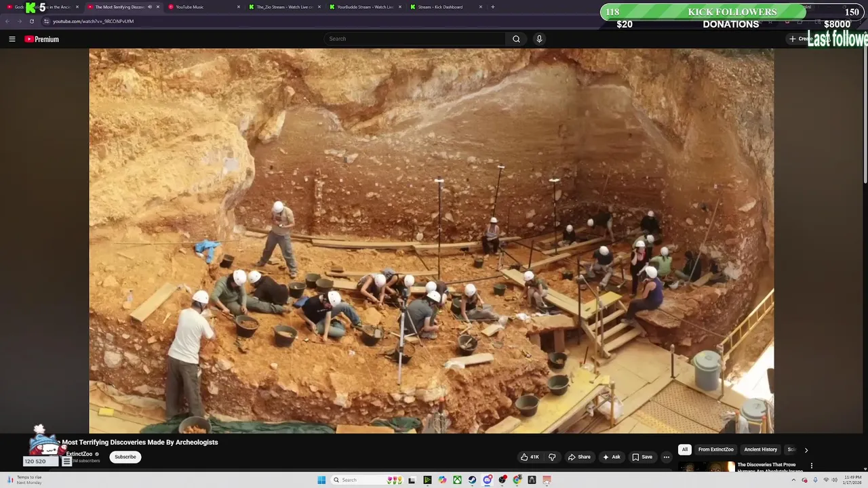Open the taskbar microphone tray icon

(815, 480)
